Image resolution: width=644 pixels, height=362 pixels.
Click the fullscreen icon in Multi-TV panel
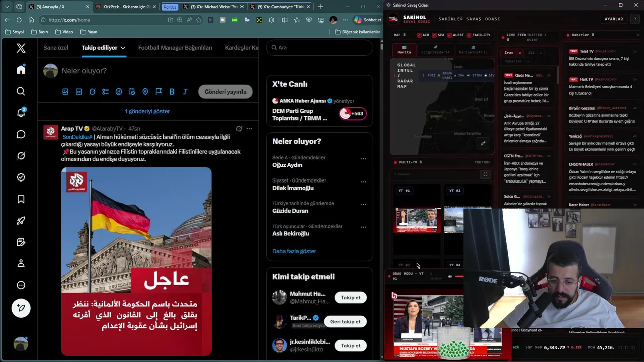(485, 174)
